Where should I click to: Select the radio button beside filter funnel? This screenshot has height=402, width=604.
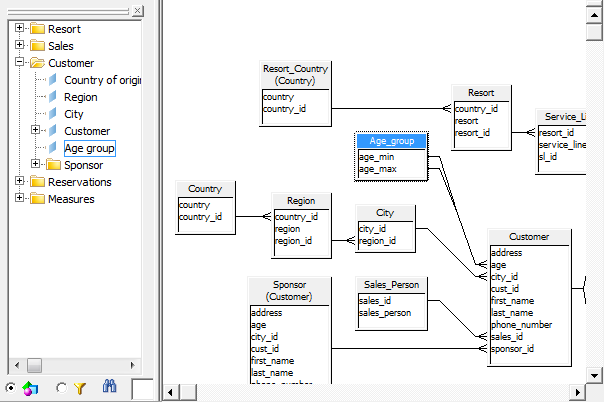61,387
